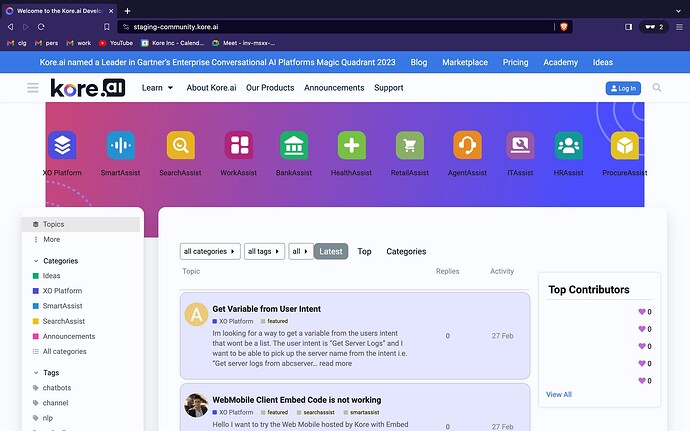Bookmark this page in address bar

(x=106, y=27)
